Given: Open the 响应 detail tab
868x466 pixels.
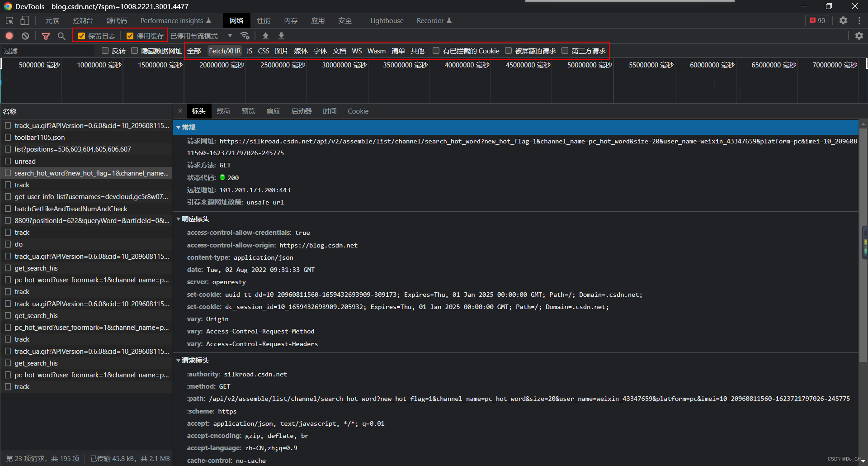Looking at the screenshot, I should click(273, 111).
